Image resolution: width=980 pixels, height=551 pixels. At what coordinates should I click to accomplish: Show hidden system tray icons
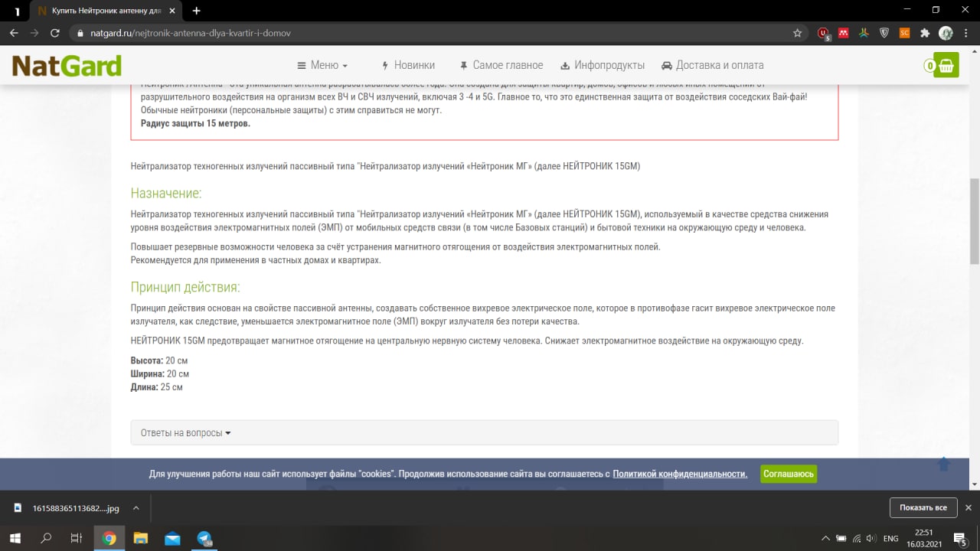tap(825, 539)
